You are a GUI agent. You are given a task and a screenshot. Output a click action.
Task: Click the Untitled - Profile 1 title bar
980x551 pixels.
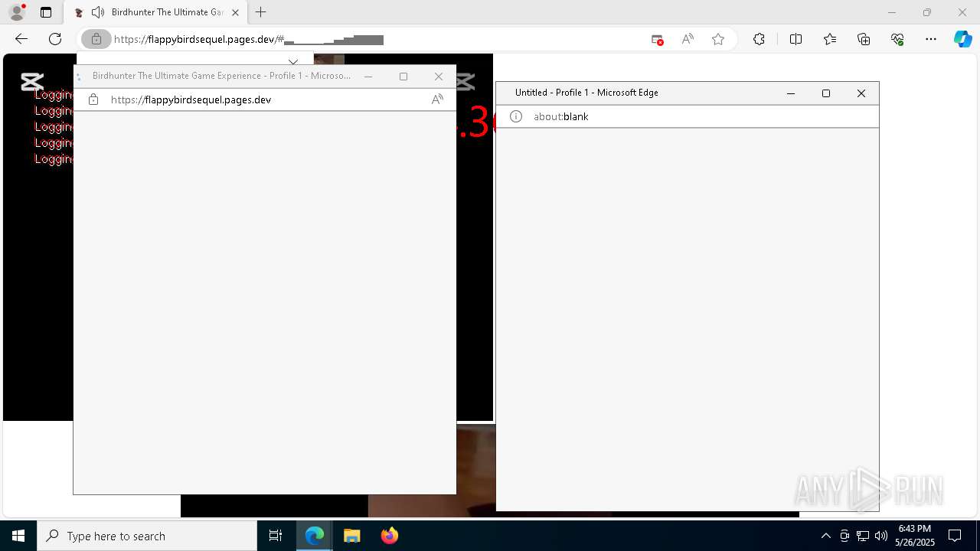point(586,93)
